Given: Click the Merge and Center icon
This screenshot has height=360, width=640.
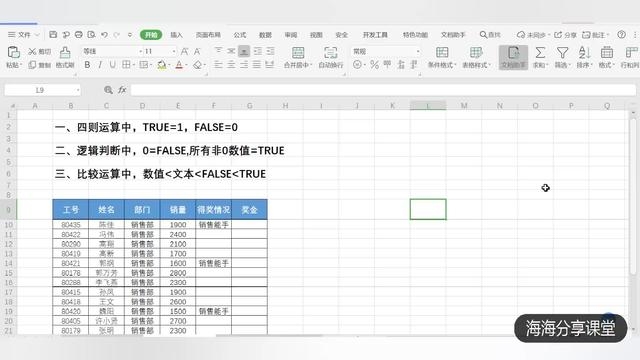Looking at the screenshot, I should [298, 52].
